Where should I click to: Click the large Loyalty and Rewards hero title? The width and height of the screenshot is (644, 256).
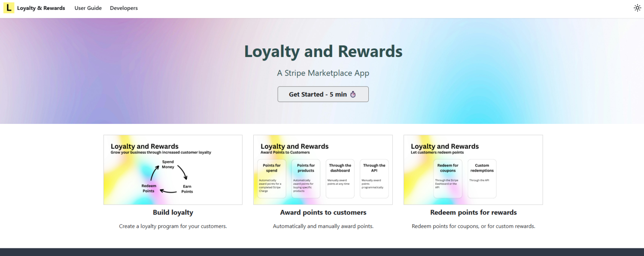323,51
